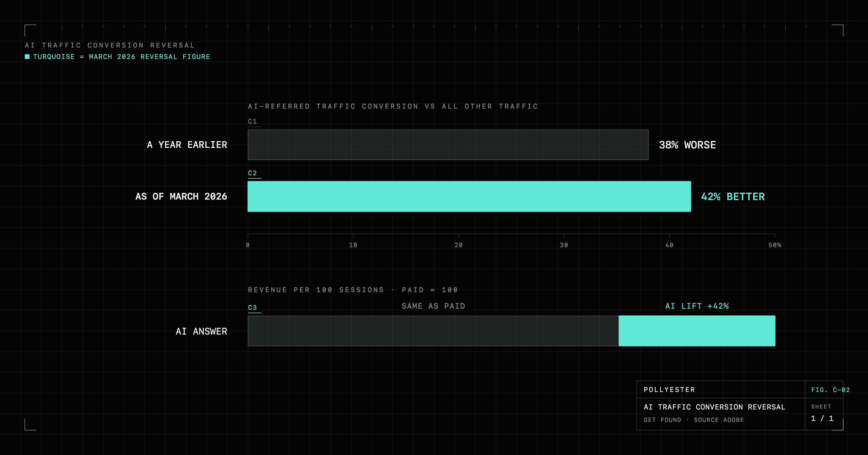This screenshot has height=455, width=868.
Task: Click the '50%' axis tick label
Action: (x=775, y=245)
